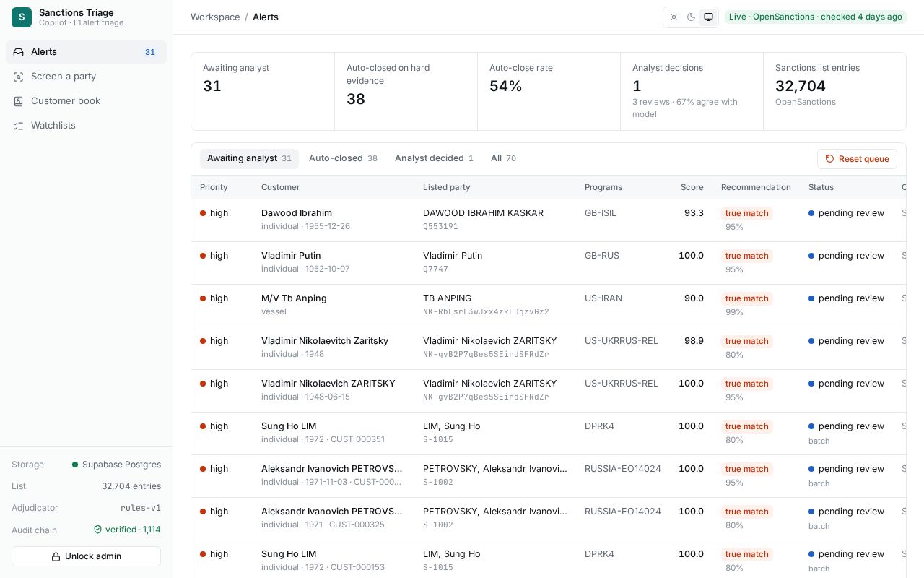924x578 pixels.
Task: Click the Unlock admin button
Action: coord(86,556)
